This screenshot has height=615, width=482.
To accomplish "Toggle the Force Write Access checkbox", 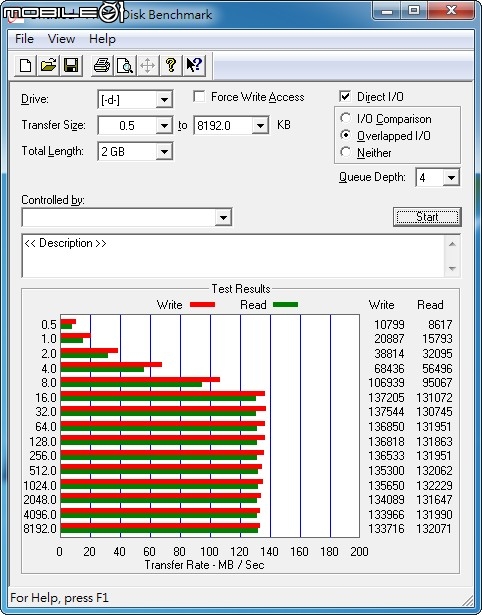I will pyautogui.click(x=199, y=96).
